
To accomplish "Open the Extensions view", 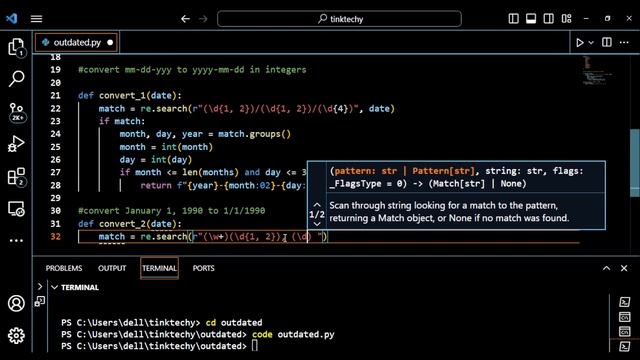I will 16,177.
